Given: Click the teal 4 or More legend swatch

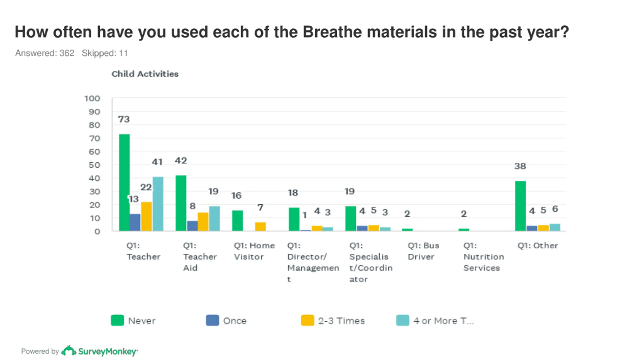Looking at the screenshot, I should pyautogui.click(x=403, y=320).
